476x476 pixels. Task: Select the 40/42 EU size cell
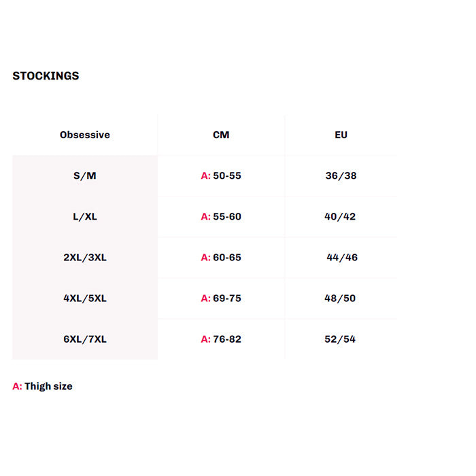pos(341,216)
